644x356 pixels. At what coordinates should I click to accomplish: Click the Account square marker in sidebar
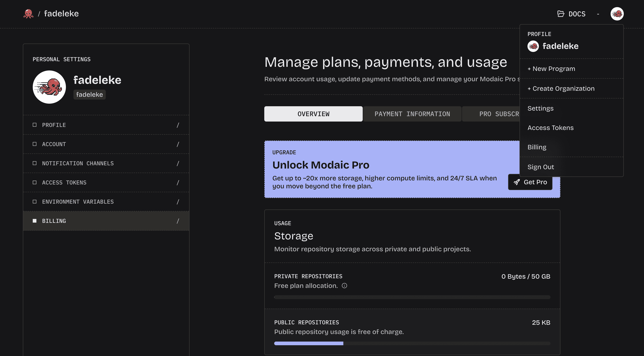pyautogui.click(x=34, y=144)
